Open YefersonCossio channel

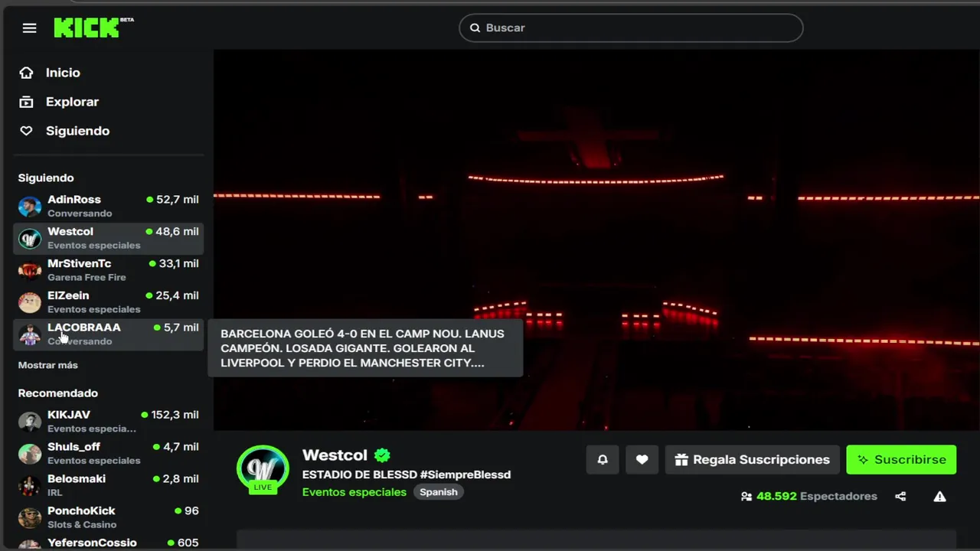click(109, 543)
